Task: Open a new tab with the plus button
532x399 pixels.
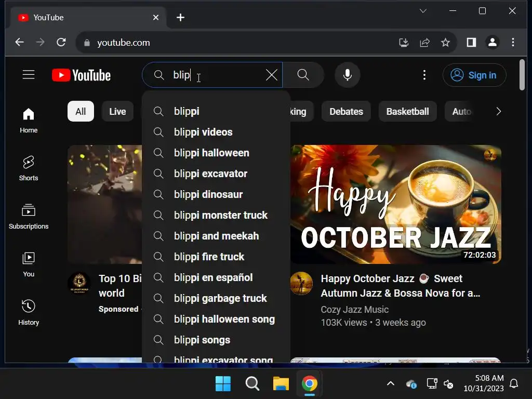Action: tap(180, 17)
